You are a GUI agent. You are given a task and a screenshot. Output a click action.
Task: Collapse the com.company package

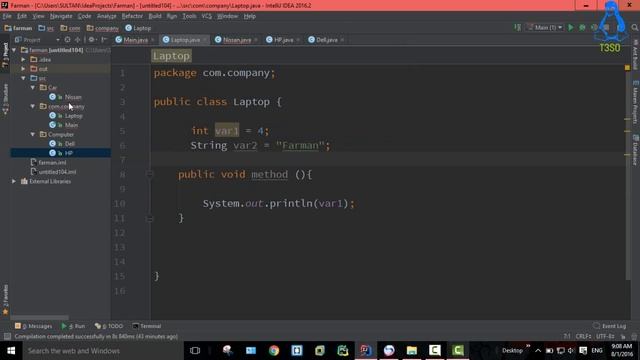pos(33,106)
